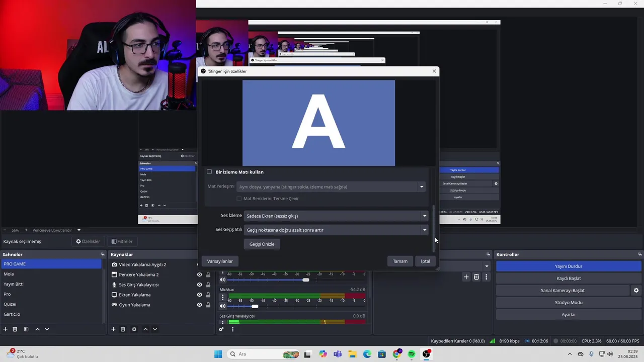This screenshot has width=644, height=362.
Task: Move scene up arrow in Sahneler panel
Action: tap(37, 329)
